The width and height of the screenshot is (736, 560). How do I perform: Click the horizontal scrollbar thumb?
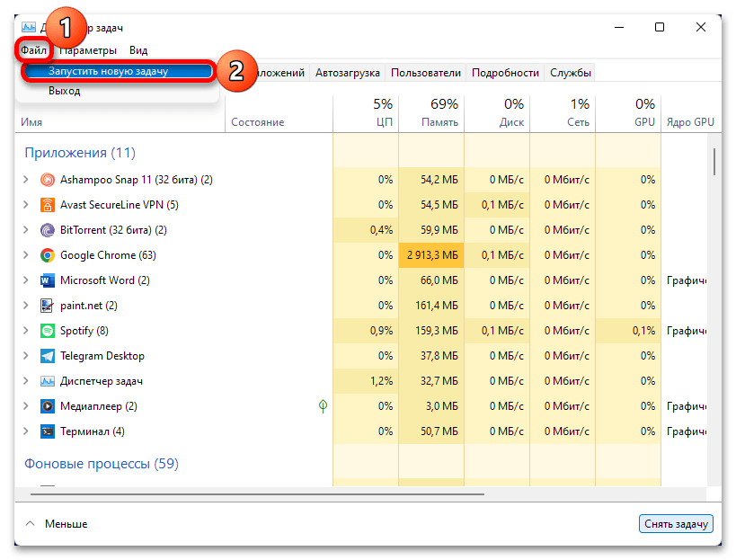(257, 493)
